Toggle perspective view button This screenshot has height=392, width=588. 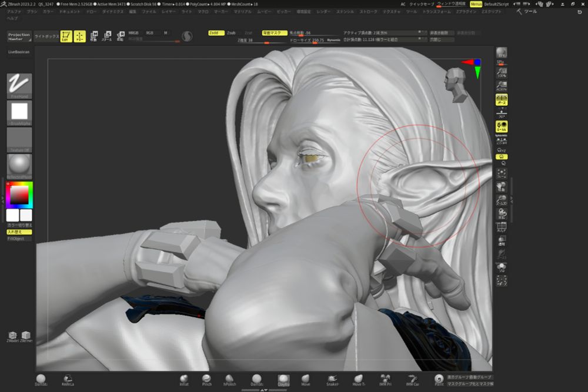click(502, 99)
